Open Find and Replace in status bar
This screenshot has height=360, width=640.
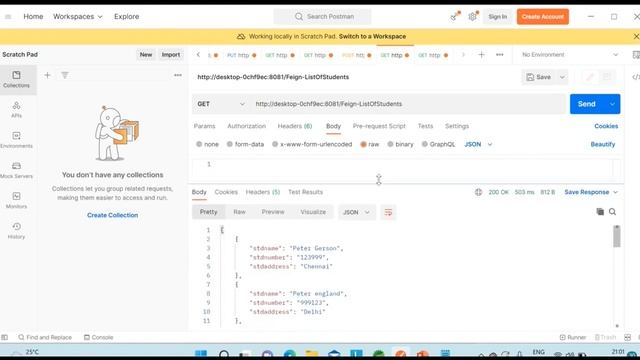[45, 337]
